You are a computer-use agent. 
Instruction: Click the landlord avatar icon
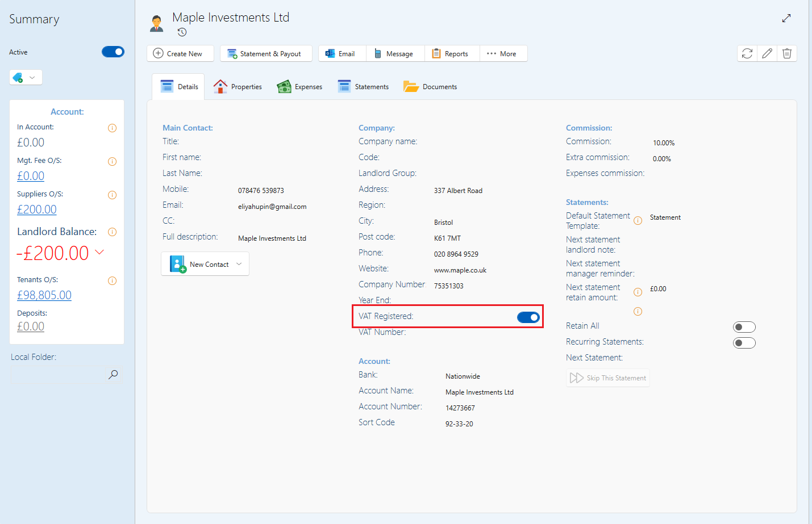click(156, 23)
